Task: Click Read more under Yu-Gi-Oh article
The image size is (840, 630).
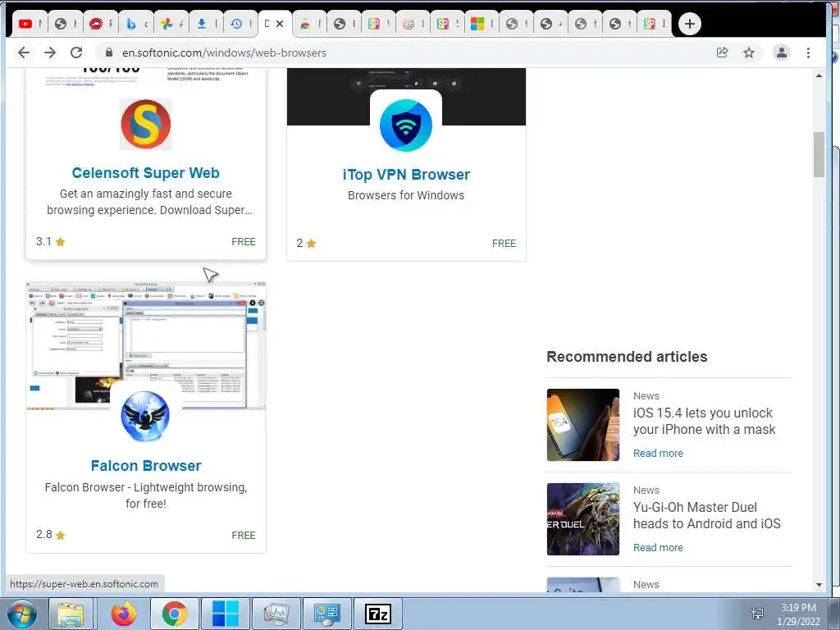Action: [x=658, y=547]
